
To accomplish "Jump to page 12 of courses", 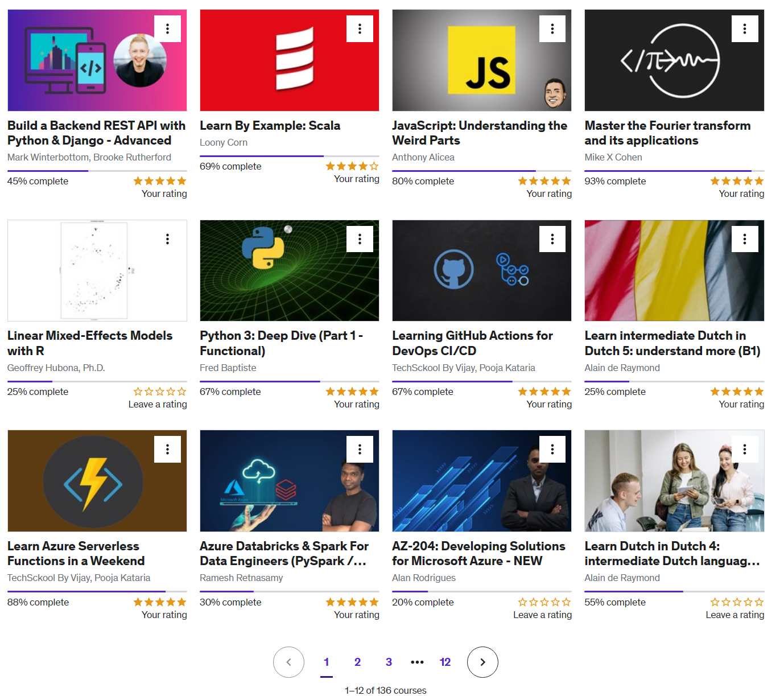I will click(445, 662).
